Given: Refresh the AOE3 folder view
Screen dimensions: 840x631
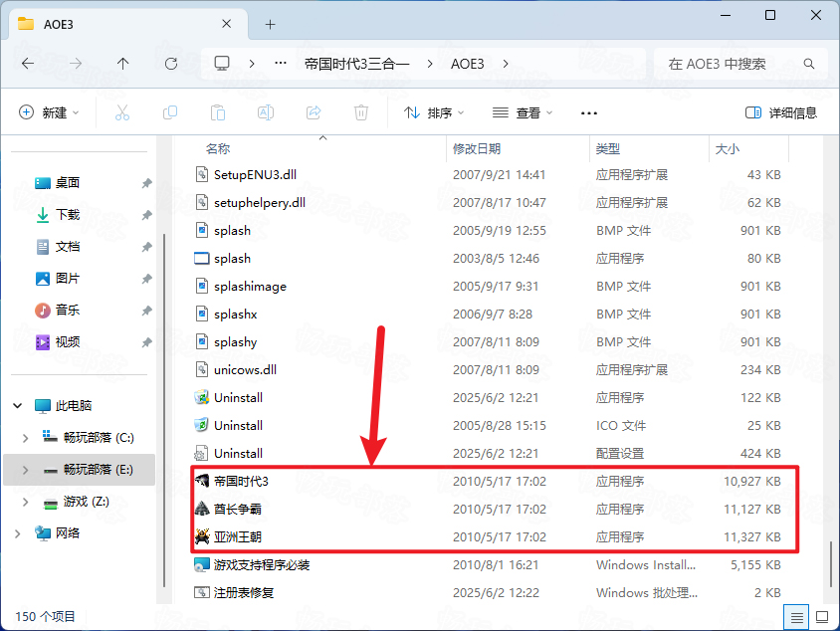Looking at the screenshot, I should pyautogui.click(x=171, y=64).
